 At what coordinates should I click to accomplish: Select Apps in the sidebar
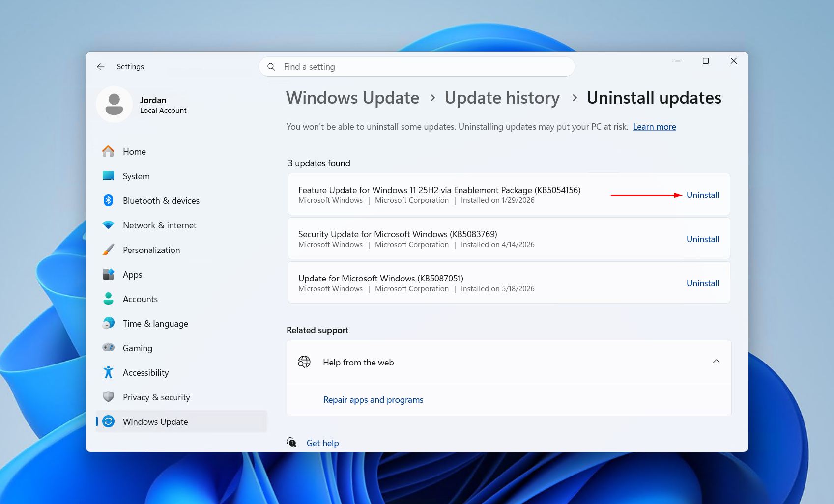click(x=181, y=274)
